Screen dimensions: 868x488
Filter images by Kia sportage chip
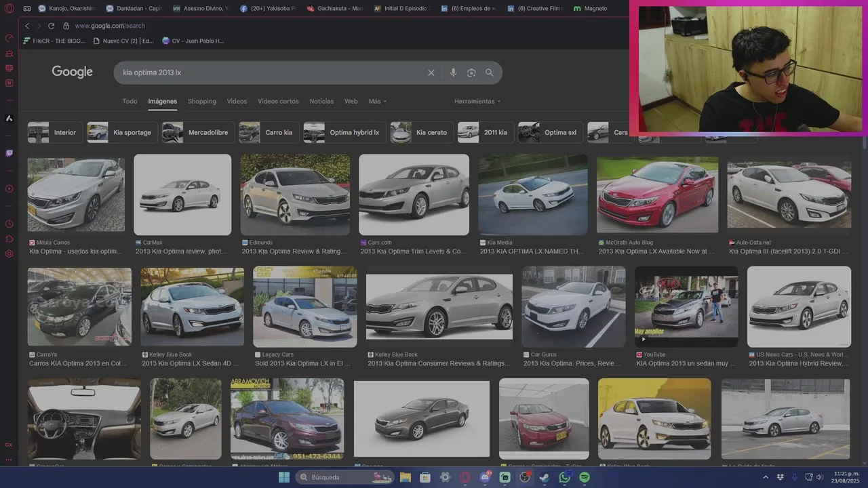click(123, 132)
